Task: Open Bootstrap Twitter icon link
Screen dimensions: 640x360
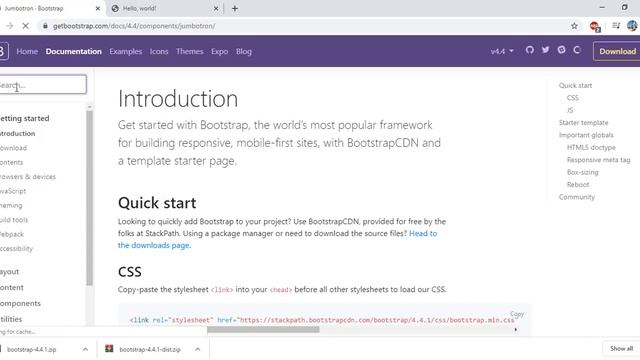Action: 545,50
